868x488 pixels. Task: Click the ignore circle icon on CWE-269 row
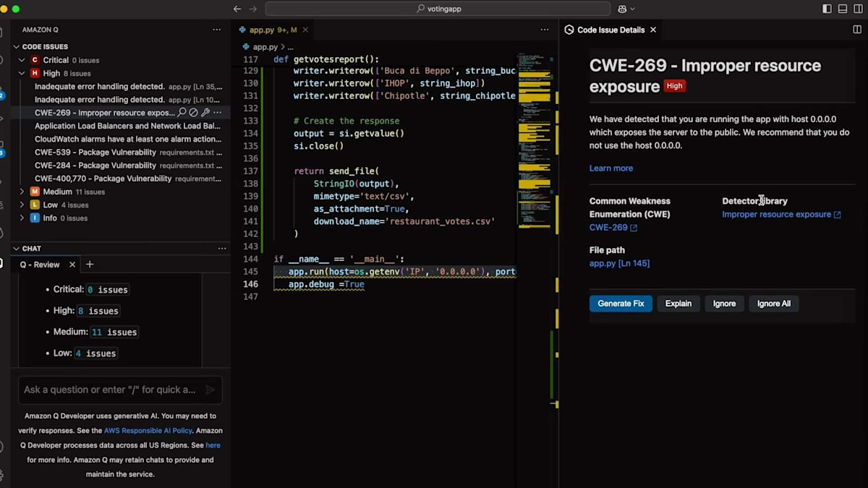(194, 113)
